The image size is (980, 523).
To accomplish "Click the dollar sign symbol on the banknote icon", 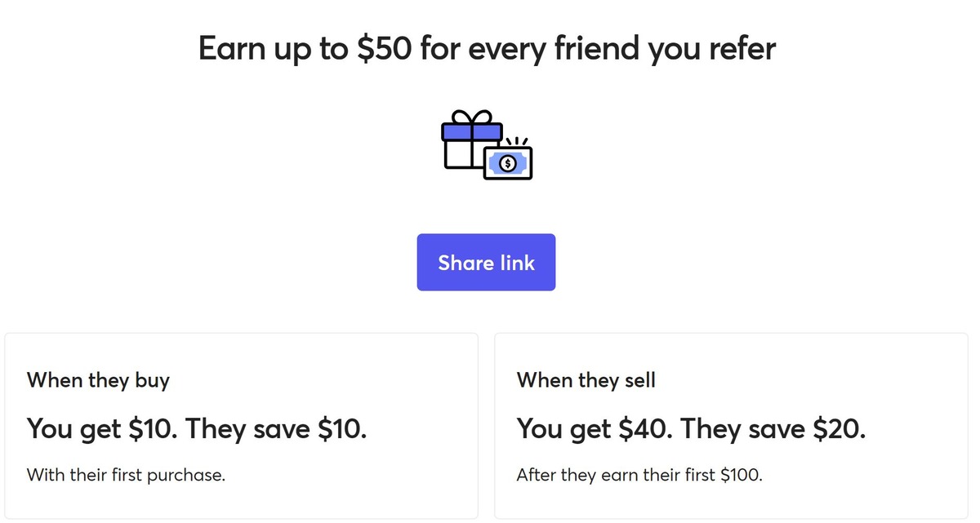I will [x=508, y=162].
